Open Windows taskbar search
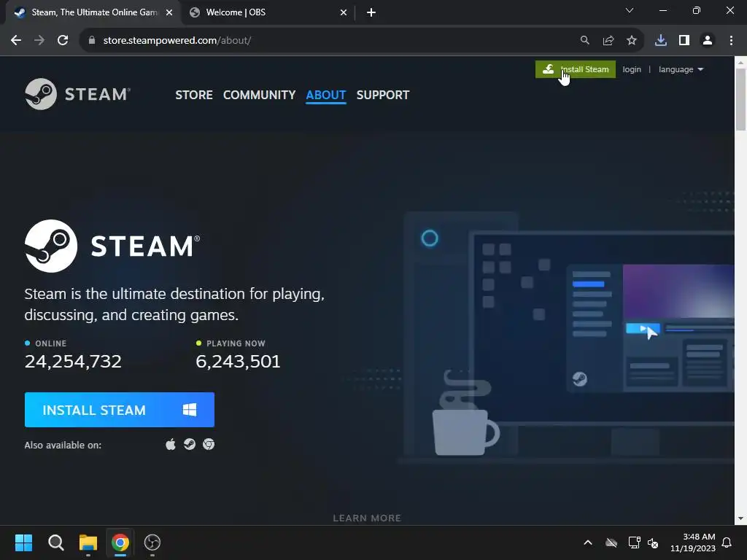Viewport: 747px width, 560px height. [55, 542]
